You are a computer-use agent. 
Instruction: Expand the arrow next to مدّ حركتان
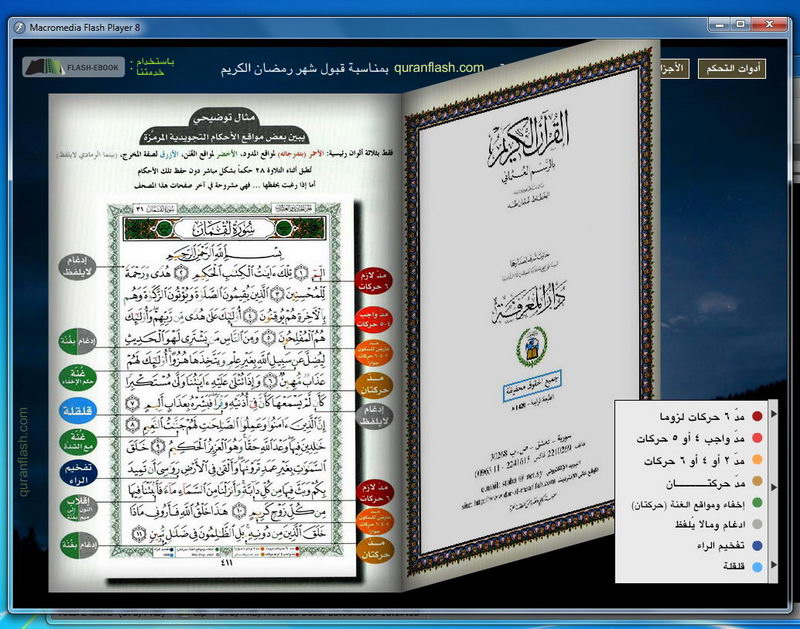pyautogui.click(x=774, y=486)
